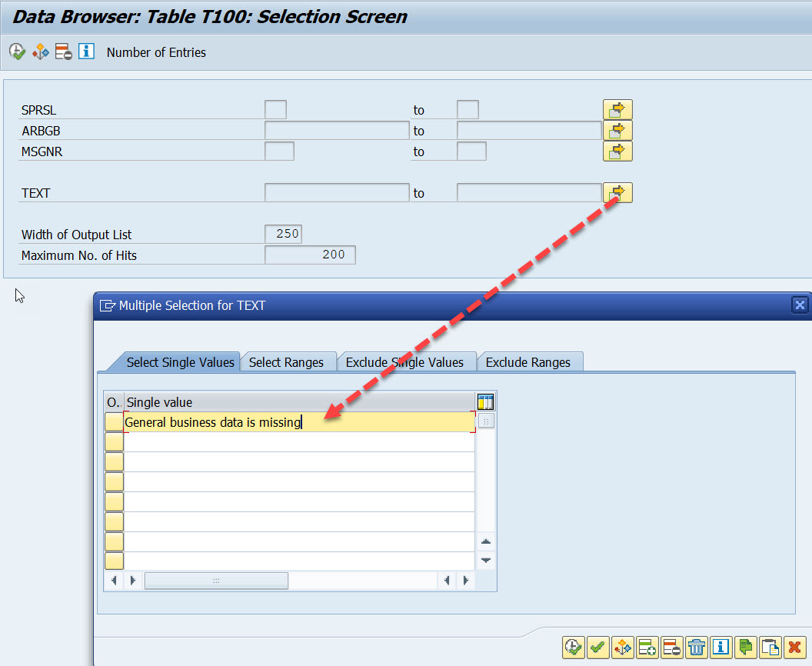The height and width of the screenshot is (666, 812).
Task: Insert a new row with the plus icon
Action: [647, 648]
